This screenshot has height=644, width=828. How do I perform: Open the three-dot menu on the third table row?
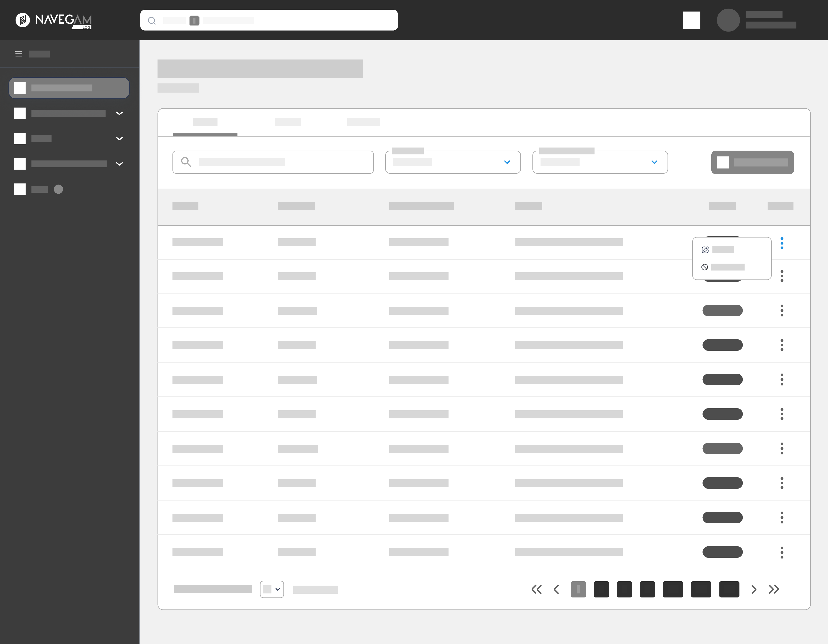coord(782,310)
